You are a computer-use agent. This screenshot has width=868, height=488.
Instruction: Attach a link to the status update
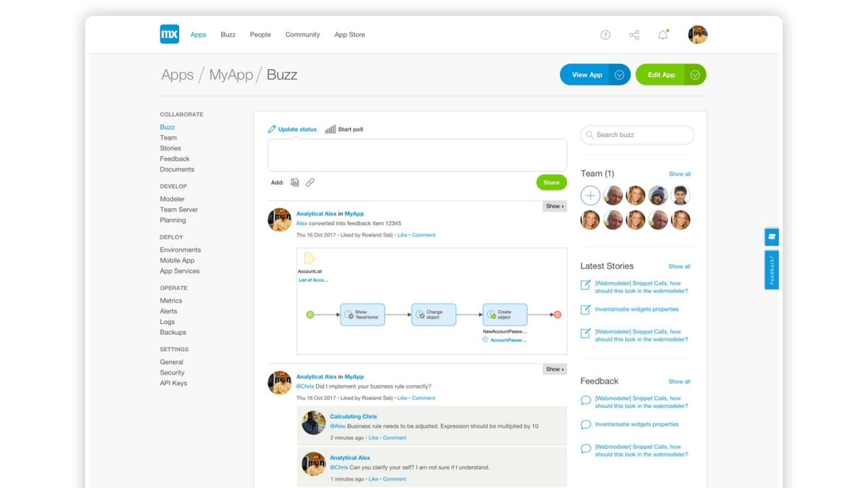(x=310, y=182)
